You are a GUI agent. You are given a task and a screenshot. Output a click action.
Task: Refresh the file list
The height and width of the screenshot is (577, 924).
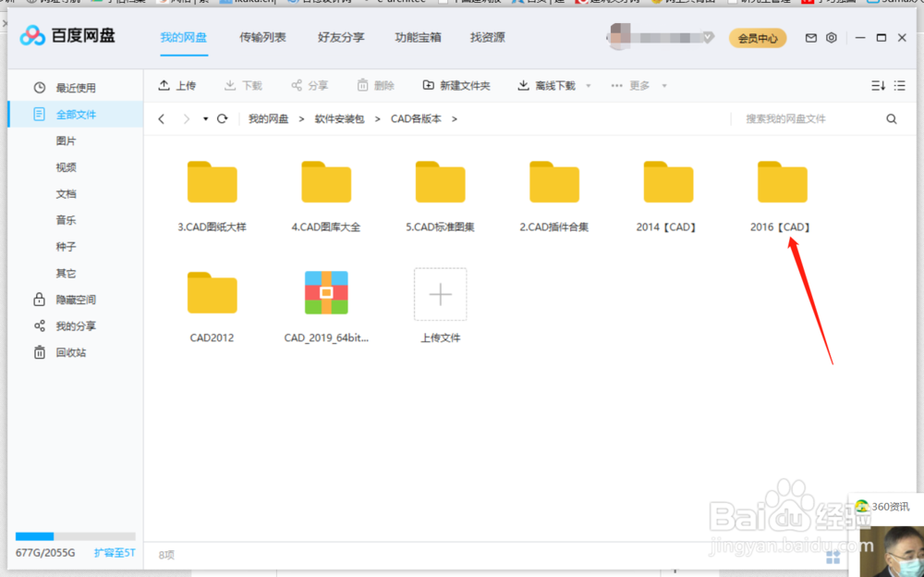pyautogui.click(x=222, y=118)
